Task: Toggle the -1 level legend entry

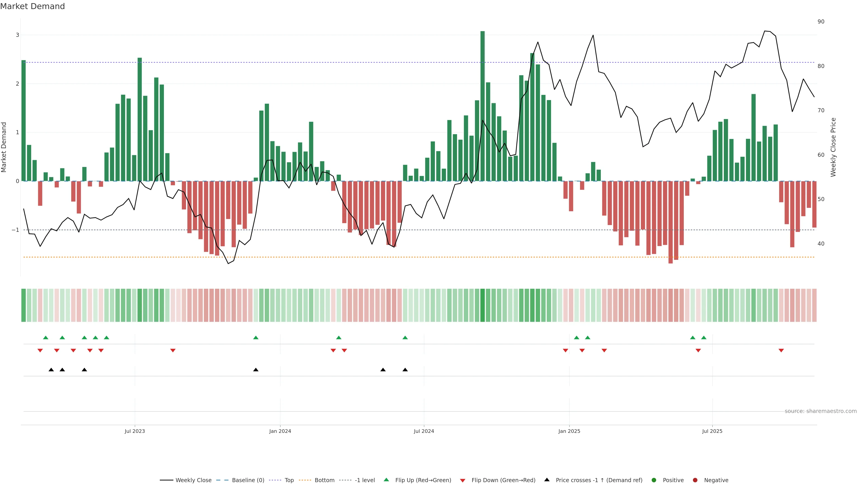Action: point(365,480)
